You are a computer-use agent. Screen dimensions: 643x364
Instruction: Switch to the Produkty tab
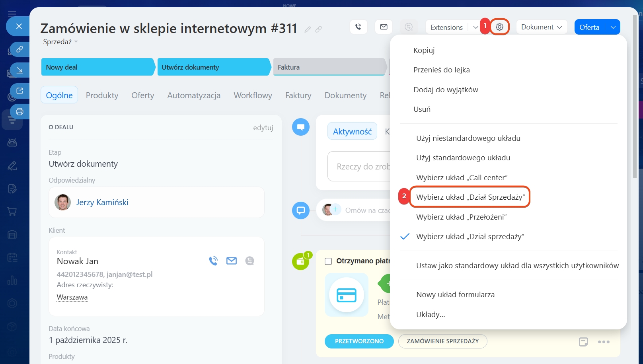point(102,95)
